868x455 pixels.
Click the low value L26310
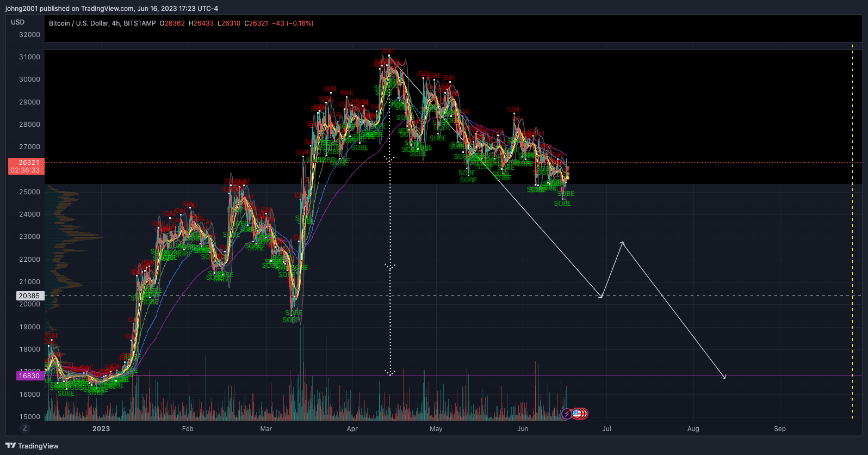pyautogui.click(x=229, y=23)
